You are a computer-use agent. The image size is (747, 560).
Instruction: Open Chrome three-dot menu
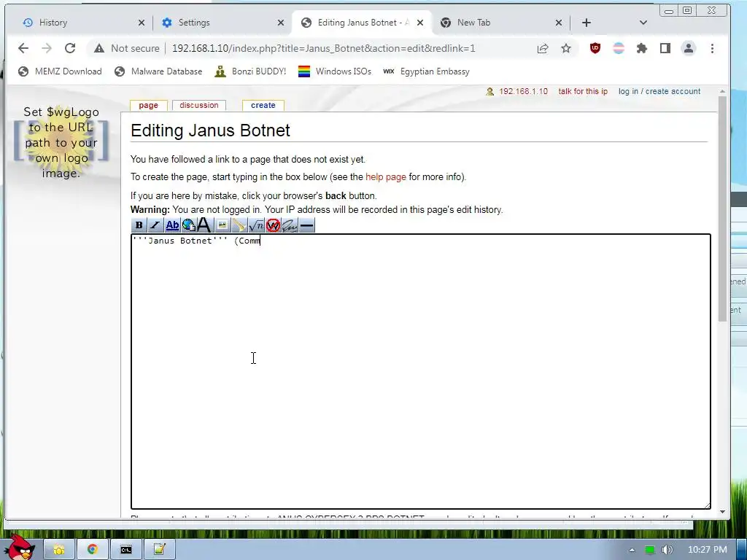(x=712, y=48)
